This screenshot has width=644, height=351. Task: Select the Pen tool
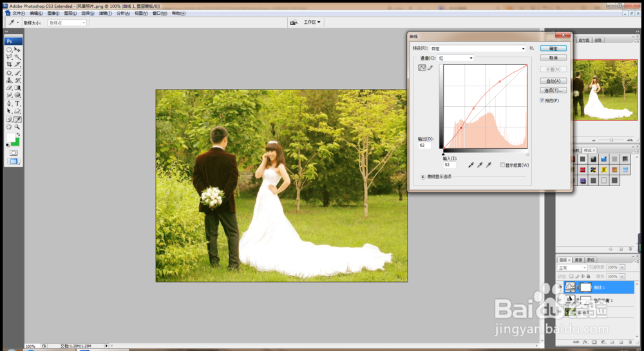(x=9, y=104)
